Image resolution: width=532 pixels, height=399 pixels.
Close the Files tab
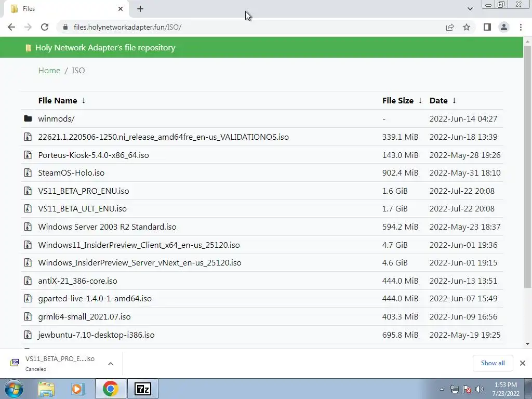coord(121,9)
